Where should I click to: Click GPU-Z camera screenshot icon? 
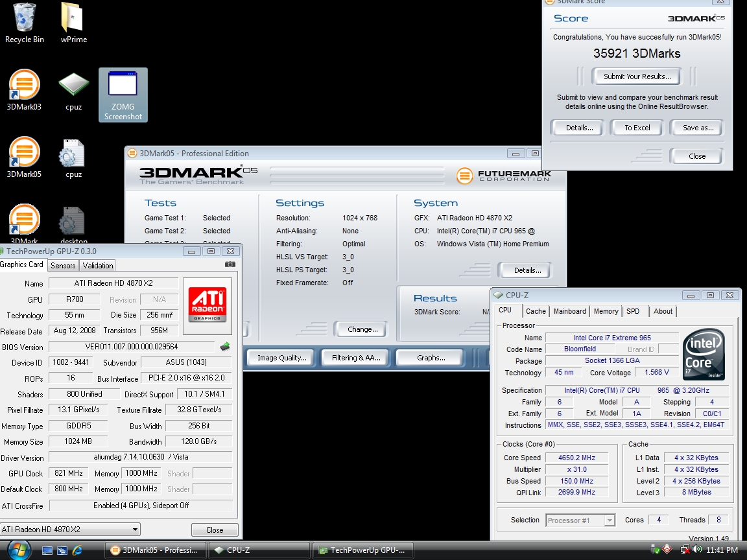(230, 264)
